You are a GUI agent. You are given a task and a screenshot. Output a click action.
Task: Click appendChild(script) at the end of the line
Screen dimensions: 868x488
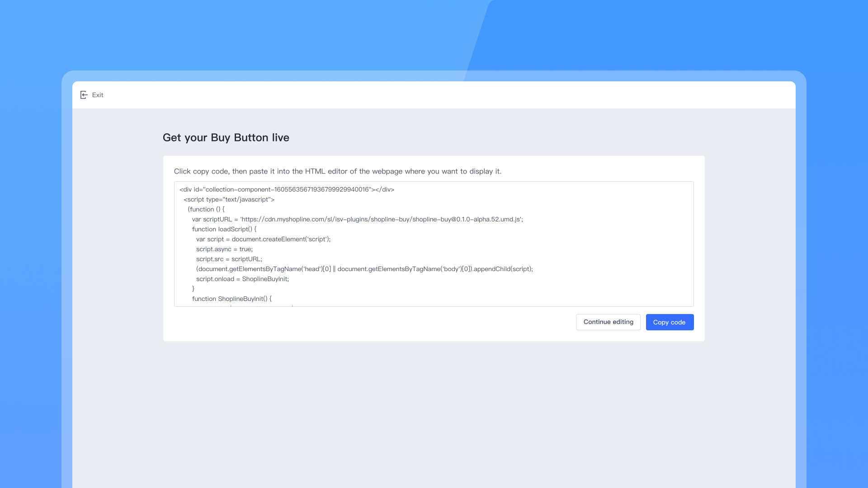click(x=503, y=269)
